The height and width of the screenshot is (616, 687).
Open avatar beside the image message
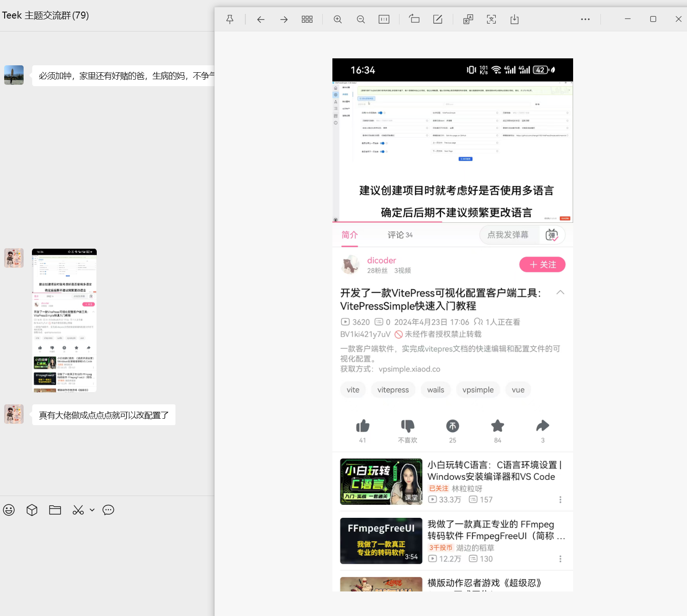pyautogui.click(x=14, y=258)
